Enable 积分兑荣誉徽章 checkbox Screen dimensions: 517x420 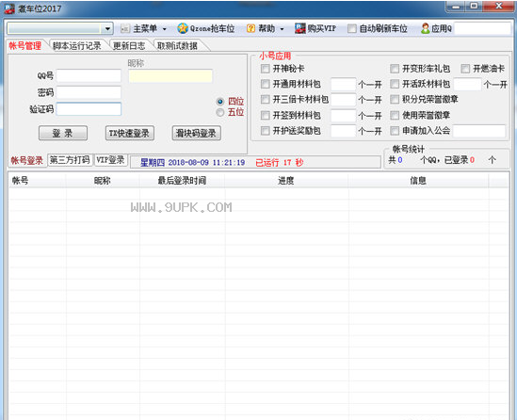point(395,99)
